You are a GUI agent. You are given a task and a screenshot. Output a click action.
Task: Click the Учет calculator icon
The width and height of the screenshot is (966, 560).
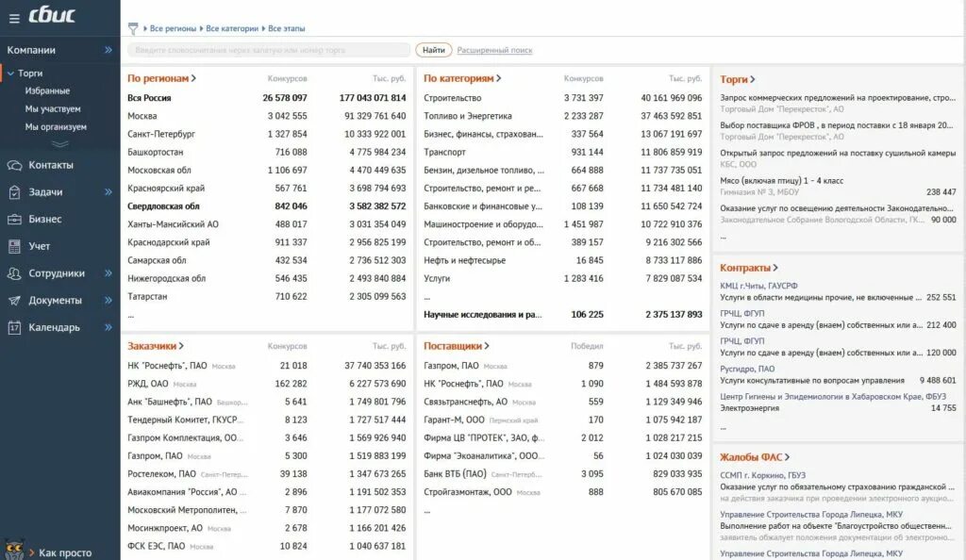pyautogui.click(x=14, y=246)
